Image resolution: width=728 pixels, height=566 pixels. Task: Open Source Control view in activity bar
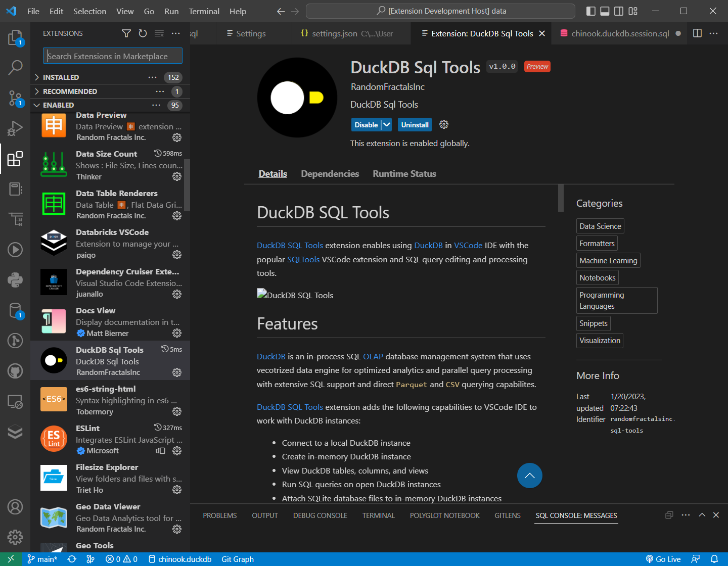(x=15, y=98)
